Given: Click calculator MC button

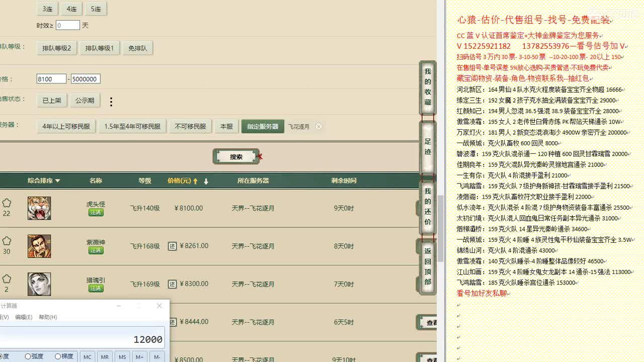Looking at the screenshot, I should tap(87, 356).
